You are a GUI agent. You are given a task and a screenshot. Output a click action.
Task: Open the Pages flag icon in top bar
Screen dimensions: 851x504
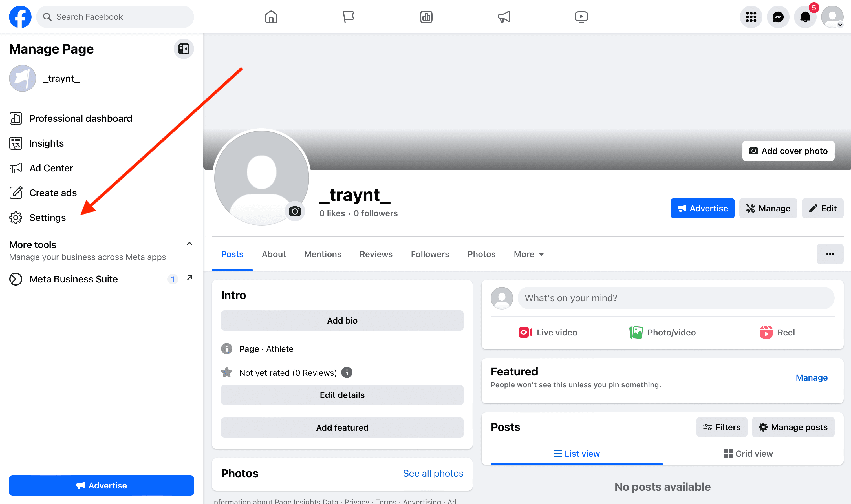pos(348,17)
